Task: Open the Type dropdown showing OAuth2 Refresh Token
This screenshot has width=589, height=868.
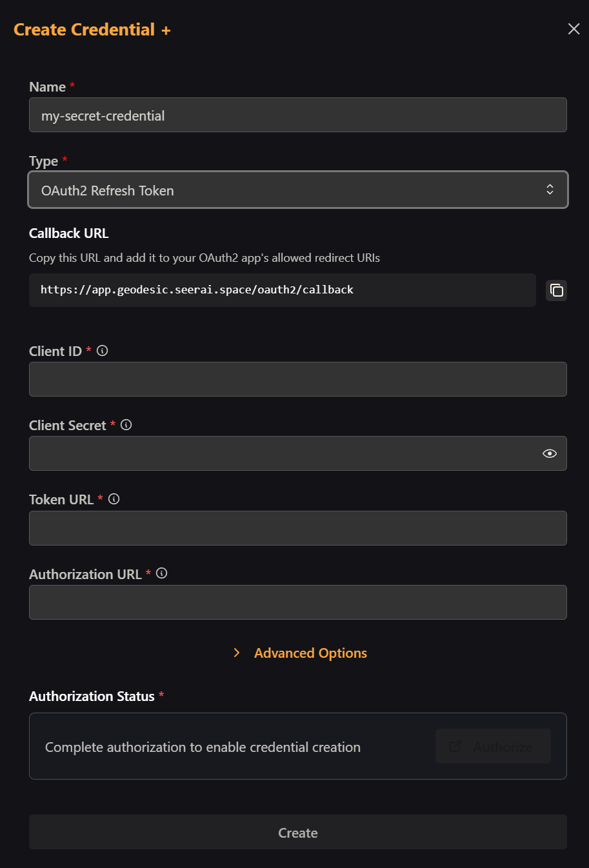Action: coord(298,190)
